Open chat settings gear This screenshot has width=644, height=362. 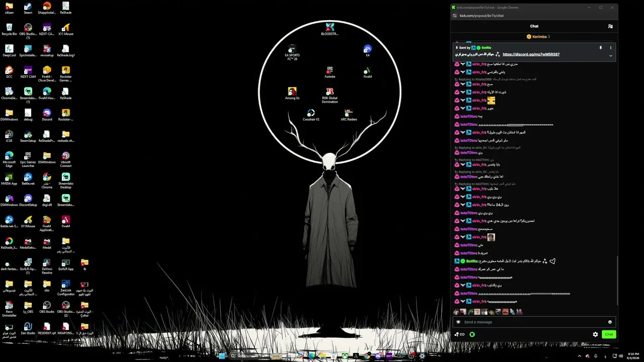(x=595, y=334)
